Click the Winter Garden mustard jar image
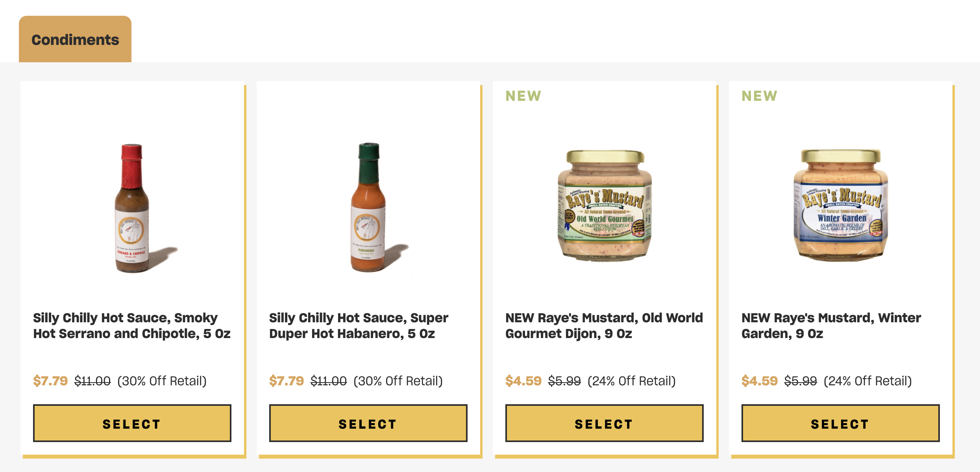The width and height of the screenshot is (980, 472). [841, 205]
